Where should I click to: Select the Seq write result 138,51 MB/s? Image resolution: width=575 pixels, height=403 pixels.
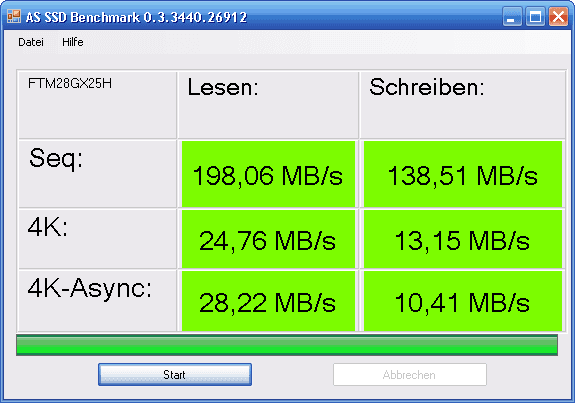pos(463,174)
